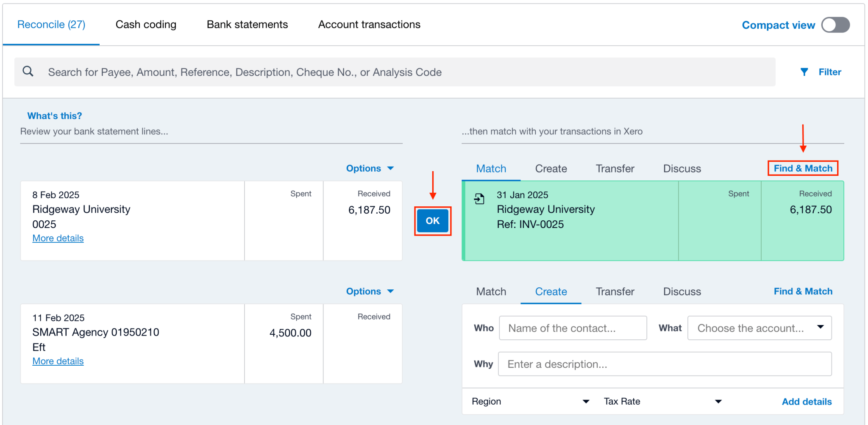
Task: Click OK to reconcile Ridgeway University
Action: 432,221
